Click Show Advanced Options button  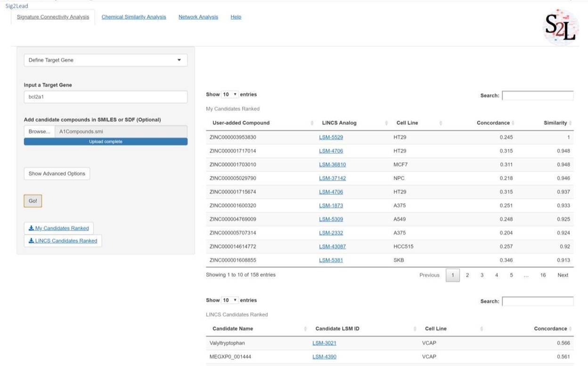[57, 174]
